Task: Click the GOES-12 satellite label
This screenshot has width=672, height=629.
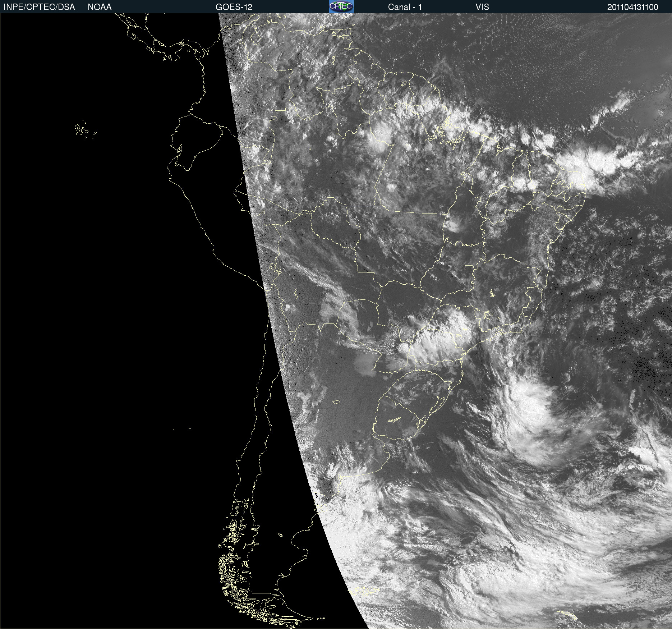Action: click(234, 7)
